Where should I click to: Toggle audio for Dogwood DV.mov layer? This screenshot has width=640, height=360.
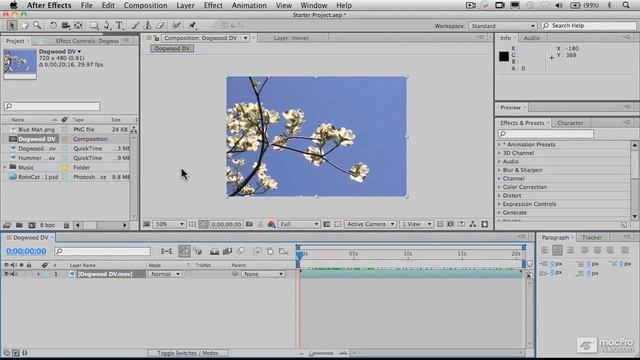click(12, 274)
